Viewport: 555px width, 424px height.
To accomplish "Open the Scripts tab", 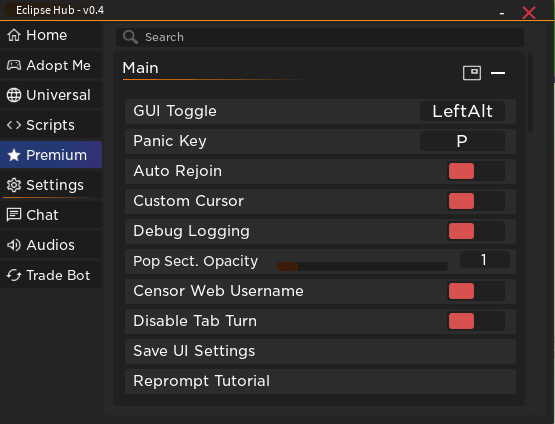I will [x=51, y=125].
